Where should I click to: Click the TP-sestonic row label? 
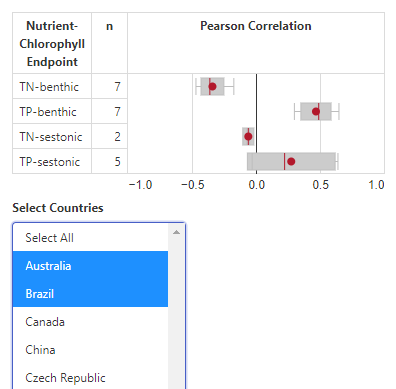pos(50,162)
